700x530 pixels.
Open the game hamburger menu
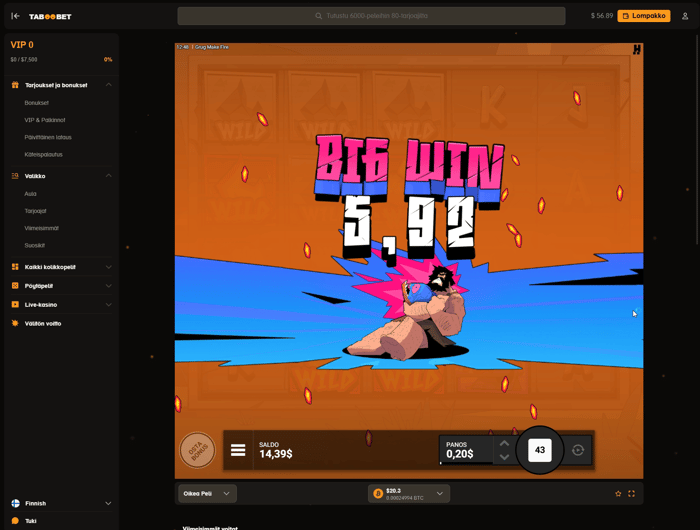tap(238, 450)
